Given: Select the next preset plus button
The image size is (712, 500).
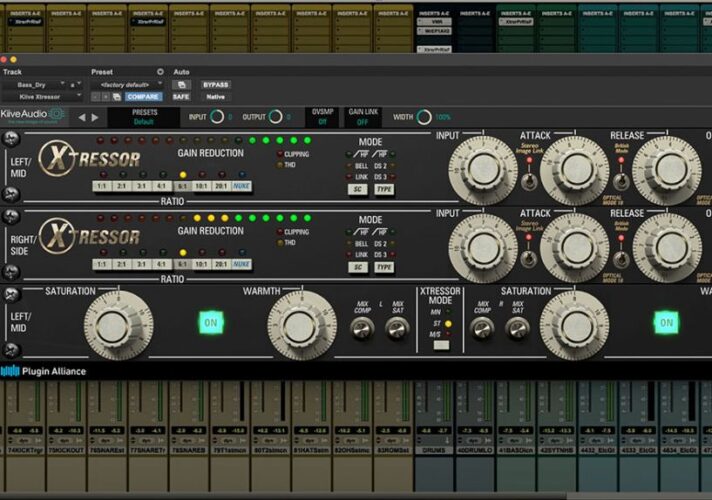Looking at the screenshot, I should [106, 97].
